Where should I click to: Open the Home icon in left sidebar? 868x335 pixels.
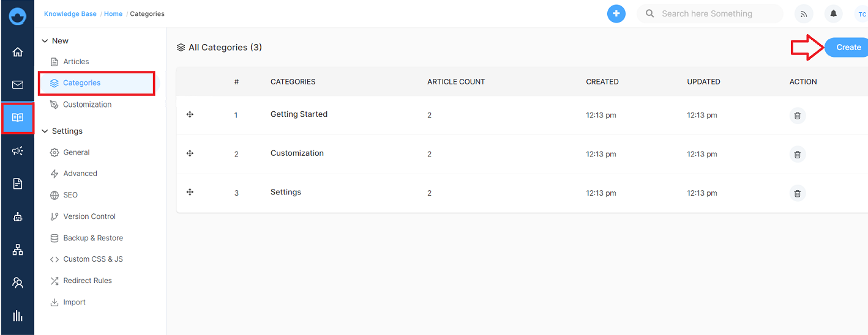[18, 52]
